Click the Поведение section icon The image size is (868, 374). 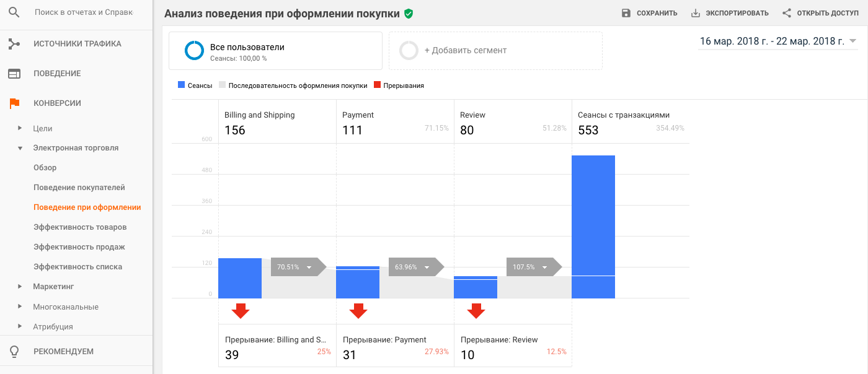tap(14, 74)
